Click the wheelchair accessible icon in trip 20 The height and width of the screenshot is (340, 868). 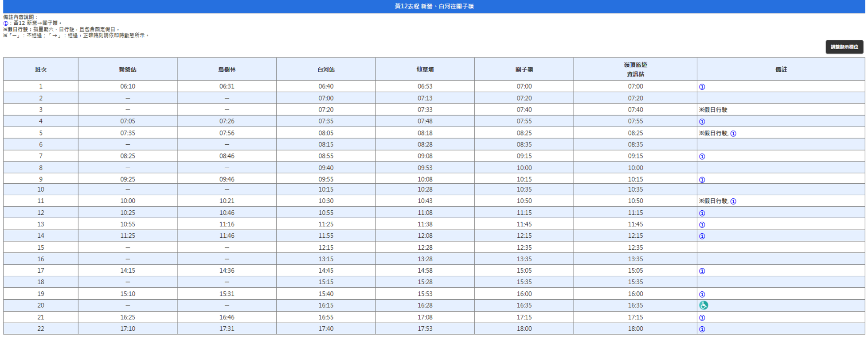pyautogui.click(x=703, y=305)
